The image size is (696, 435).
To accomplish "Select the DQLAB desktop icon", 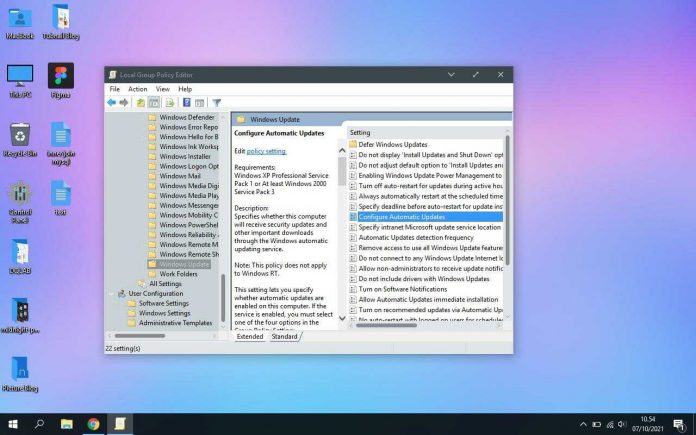I will 20,256.
